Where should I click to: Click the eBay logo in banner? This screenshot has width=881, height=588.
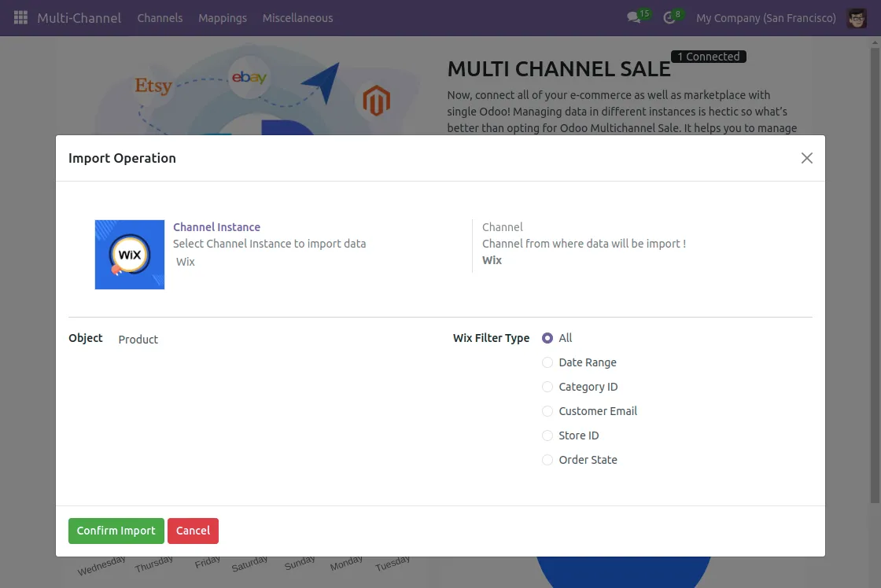point(249,77)
